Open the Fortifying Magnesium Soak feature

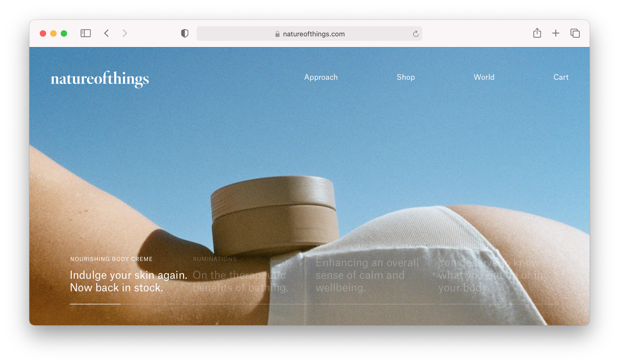[x=367, y=275]
